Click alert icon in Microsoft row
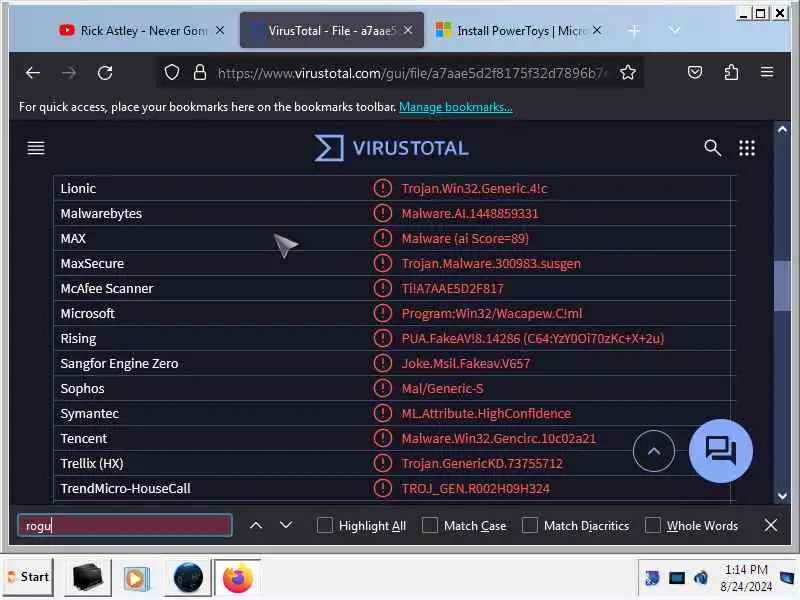 382,313
